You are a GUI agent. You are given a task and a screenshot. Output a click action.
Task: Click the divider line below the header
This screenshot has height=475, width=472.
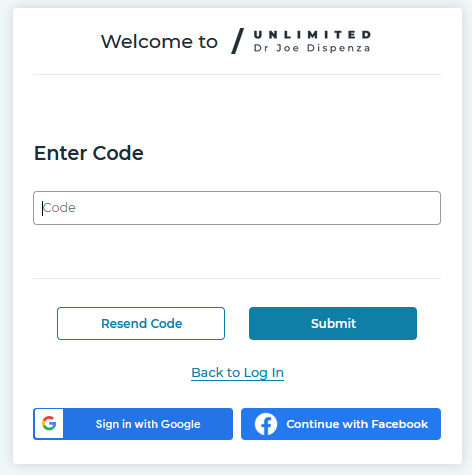(x=237, y=74)
